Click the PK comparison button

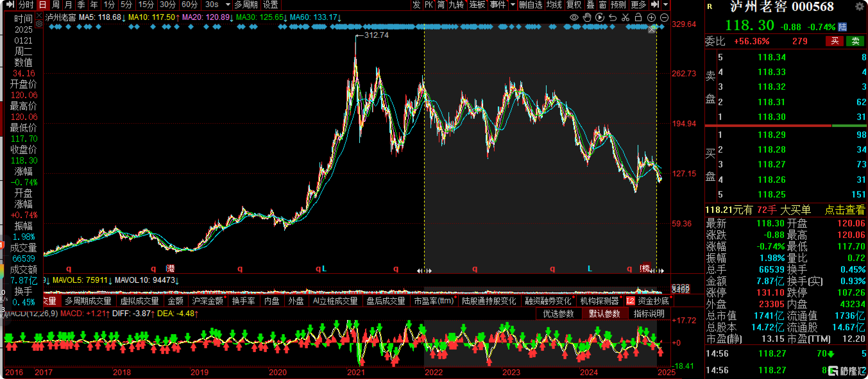[429, 4]
